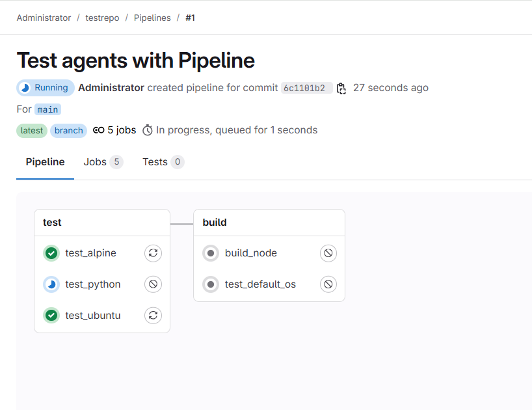The width and height of the screenshot is (532, 410).
Task: Copy the commit SHA using the copy icon
Action: coord(341,88)
